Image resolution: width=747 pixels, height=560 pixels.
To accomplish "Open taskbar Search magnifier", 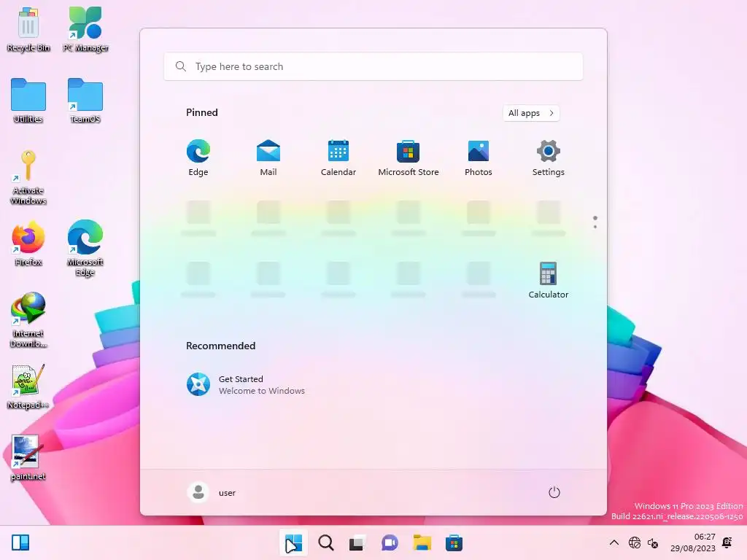I will [326, 542].
